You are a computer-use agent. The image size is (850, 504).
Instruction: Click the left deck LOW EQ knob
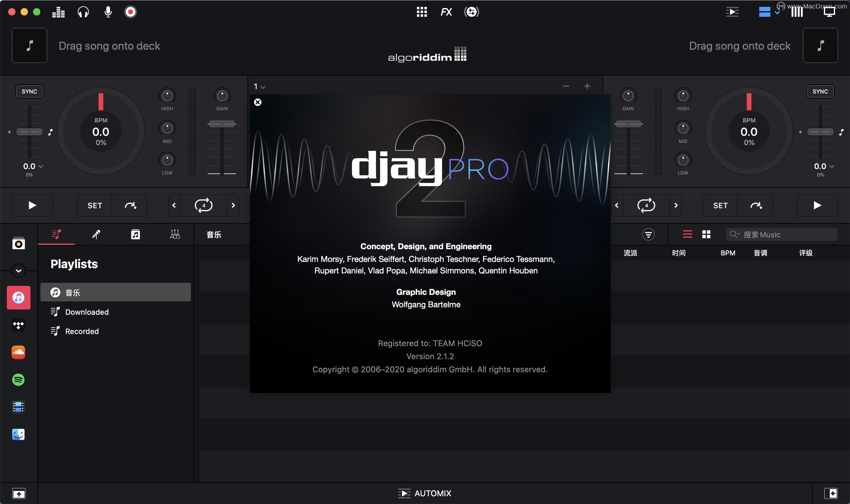click(x=167, y=160)
